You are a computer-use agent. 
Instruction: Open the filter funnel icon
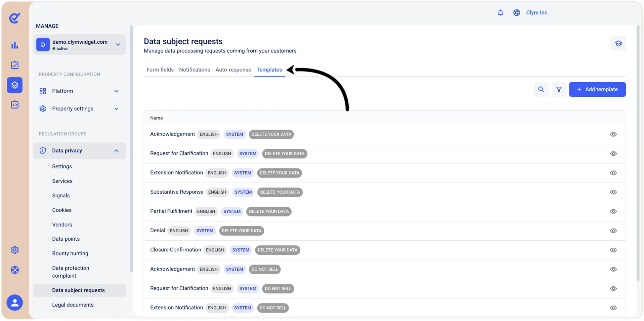point(559,89)
